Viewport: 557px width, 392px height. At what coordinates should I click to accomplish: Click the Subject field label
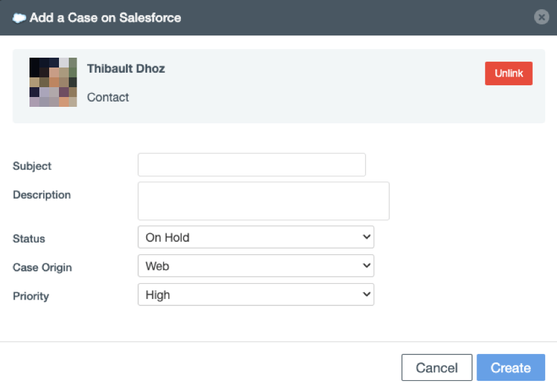32,166
